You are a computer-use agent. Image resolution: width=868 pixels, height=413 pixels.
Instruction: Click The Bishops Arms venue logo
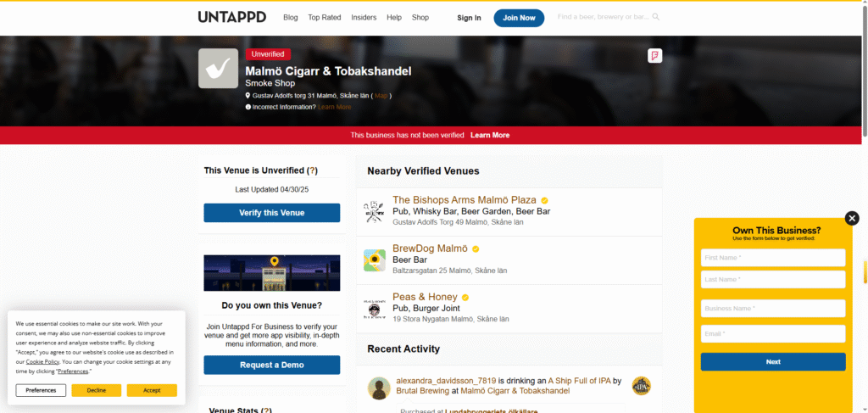(375, 211)
